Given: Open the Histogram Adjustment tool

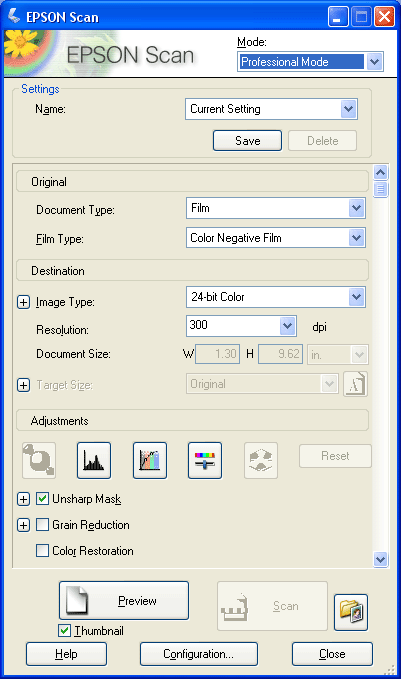Looking at the screenshot, I should click(94, 460).
